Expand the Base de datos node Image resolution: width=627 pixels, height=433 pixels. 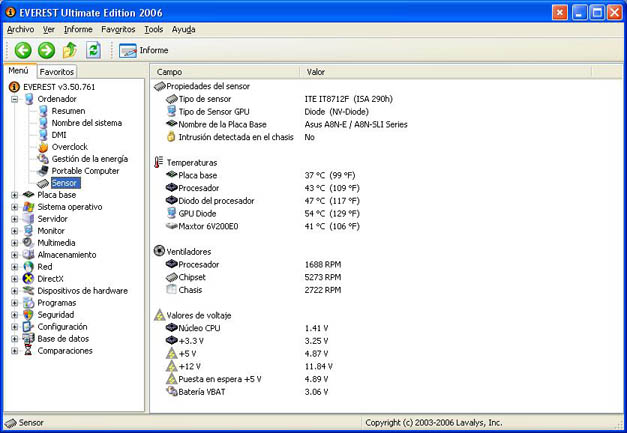point(14,339)
